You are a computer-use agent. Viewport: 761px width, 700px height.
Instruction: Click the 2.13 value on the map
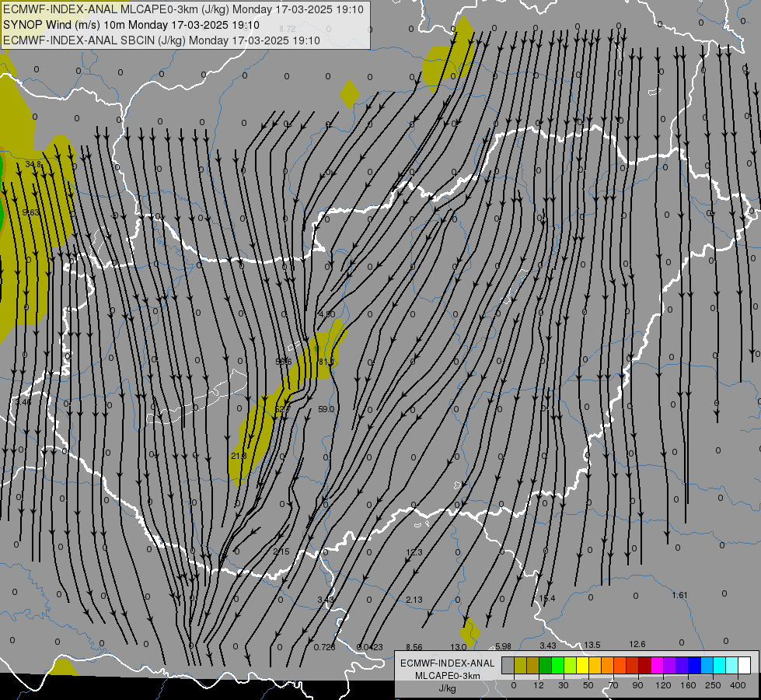pyautogui.click(x=414, y=600)
